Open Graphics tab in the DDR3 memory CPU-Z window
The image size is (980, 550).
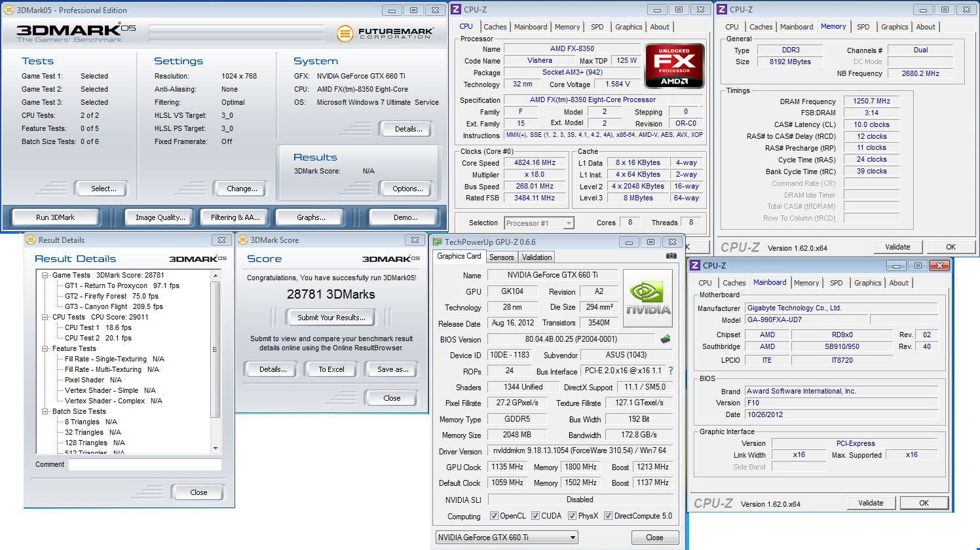click(894, 27)
